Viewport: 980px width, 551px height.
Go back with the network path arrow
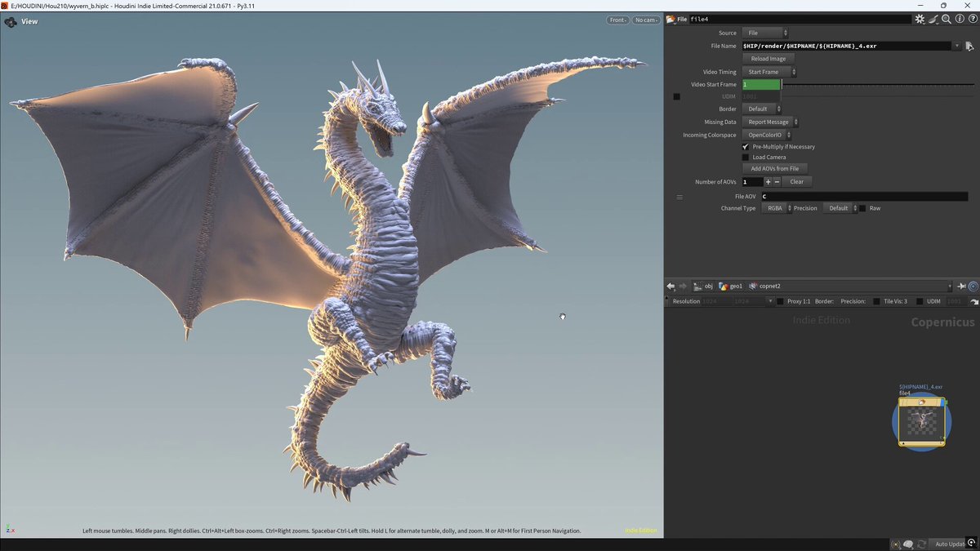coord(671,287)
